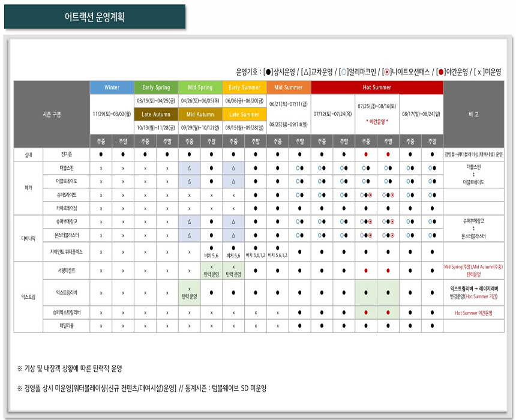Select the 자이언트 워터플렉스 row label
The height and width of the screenshot is (420, 516).
(x=66, y=252)
